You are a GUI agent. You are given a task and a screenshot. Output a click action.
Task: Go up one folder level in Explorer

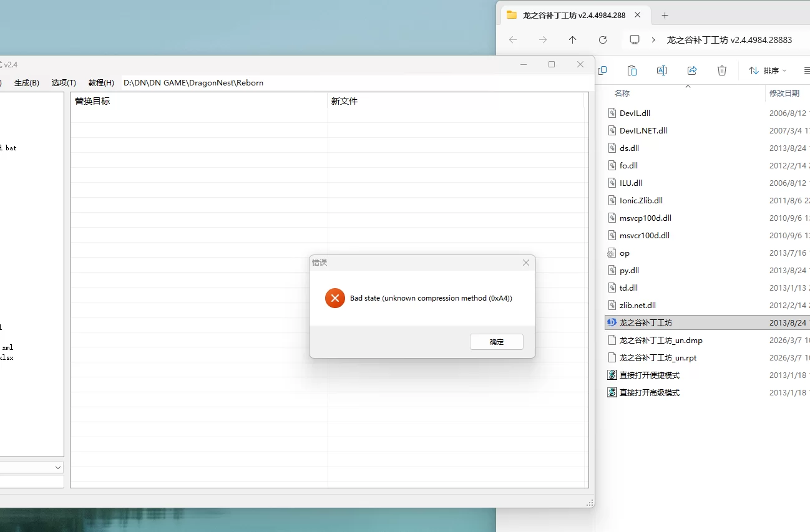(x=572, y=40)
